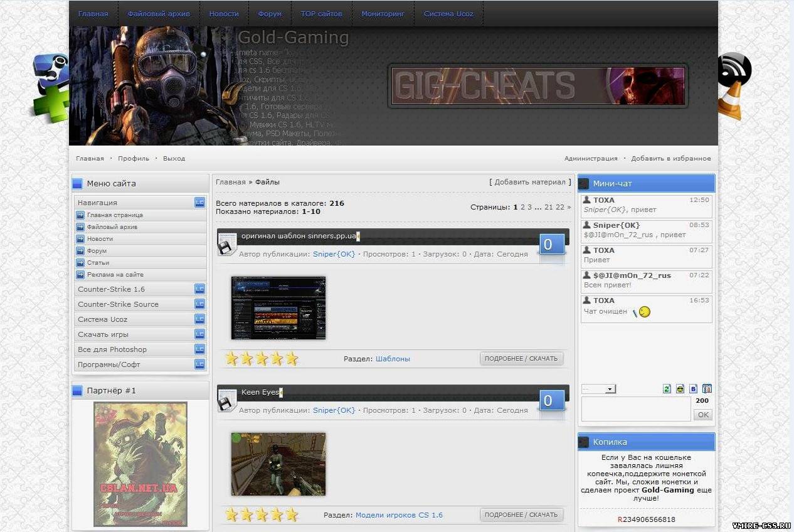Collapse the Навигация section toggle

tap(199, 203)
